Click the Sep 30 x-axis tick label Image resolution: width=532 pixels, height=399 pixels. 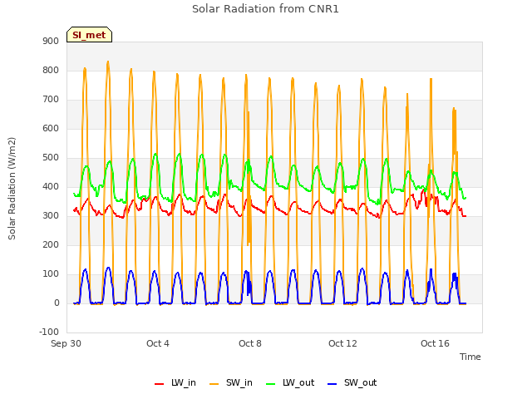(66, 343)
